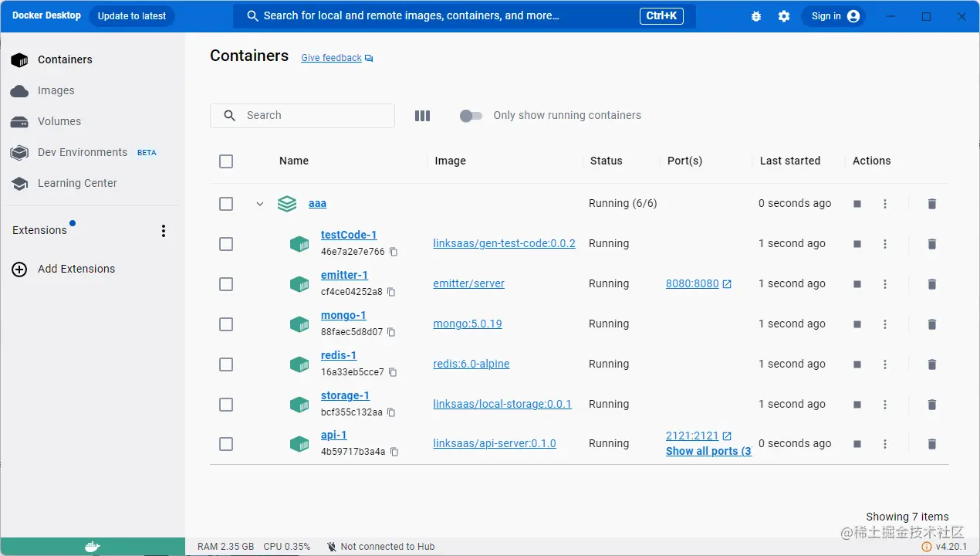Open the emitter-1 container name link
Image resolution: width=980 pixels, height=556 pixels.
(x=344, y=275)
